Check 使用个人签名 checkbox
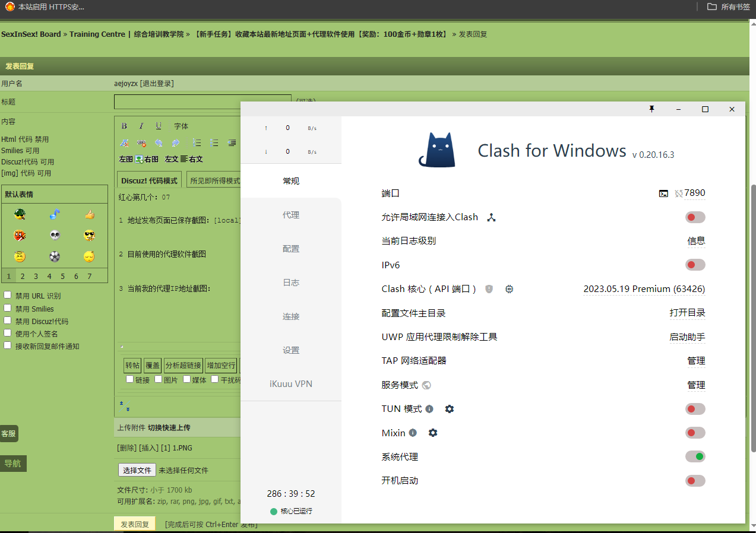The width and height of the screenshot is (756, 533). pos(8,333)
